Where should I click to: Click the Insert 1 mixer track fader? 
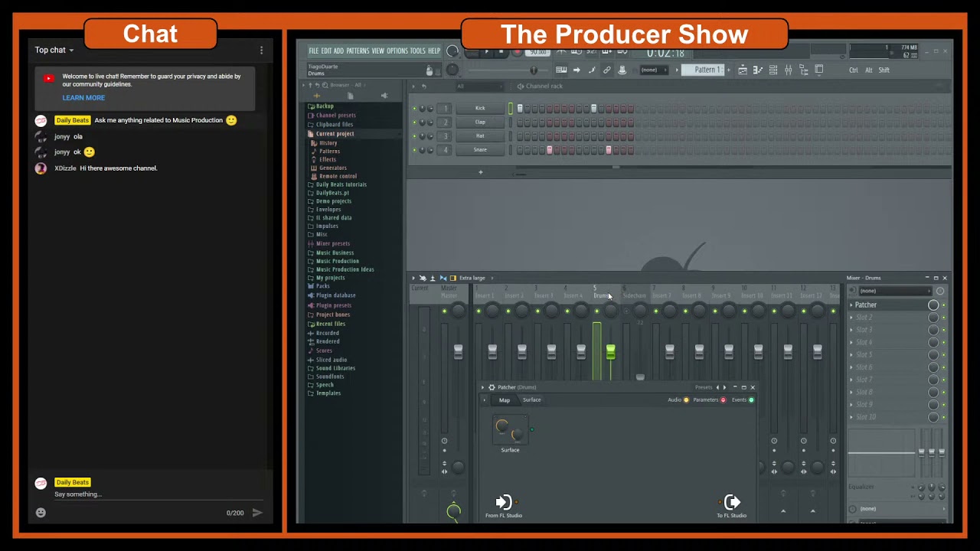(492, 351)
